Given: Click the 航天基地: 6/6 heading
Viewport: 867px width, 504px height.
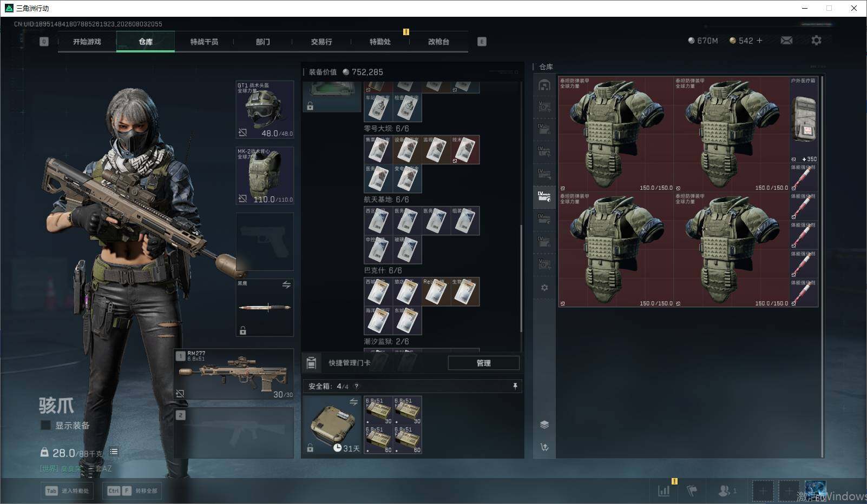Looking at the screenshot, I should (x=386, y=200).
